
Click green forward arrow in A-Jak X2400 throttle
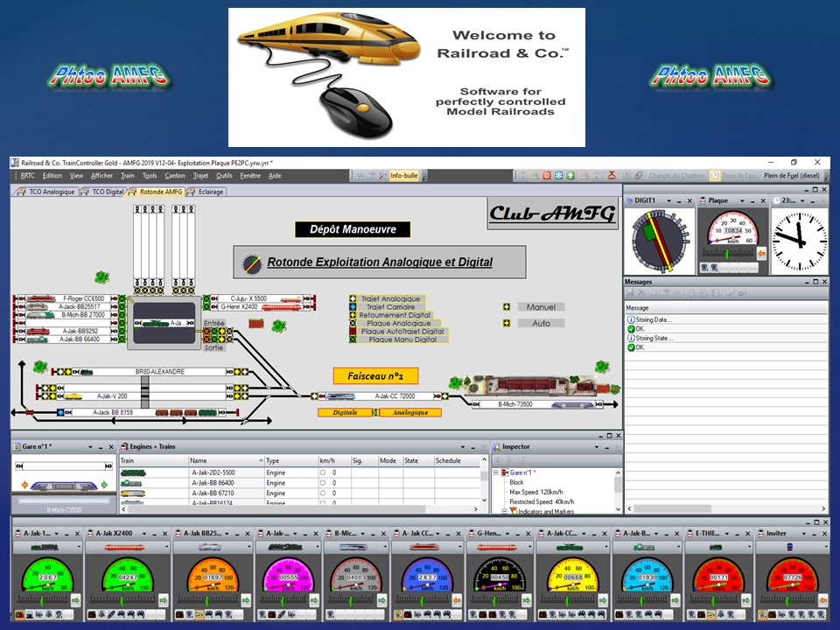[x=164, y=600]
